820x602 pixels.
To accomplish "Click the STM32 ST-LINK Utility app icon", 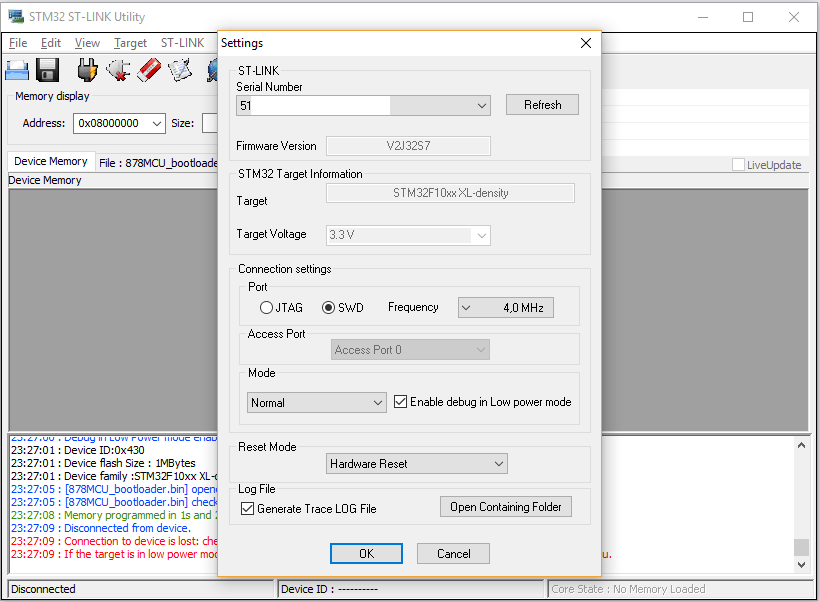I will point(16,17).
